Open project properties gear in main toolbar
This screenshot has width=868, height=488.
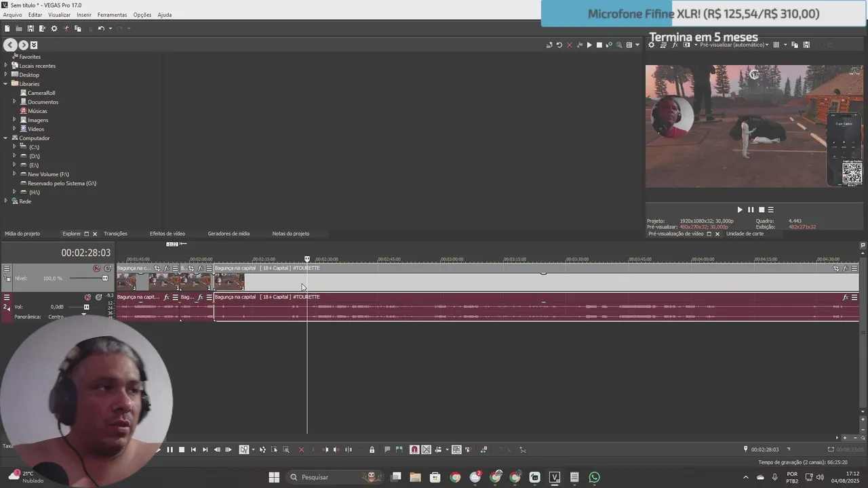tap(54, 28)
